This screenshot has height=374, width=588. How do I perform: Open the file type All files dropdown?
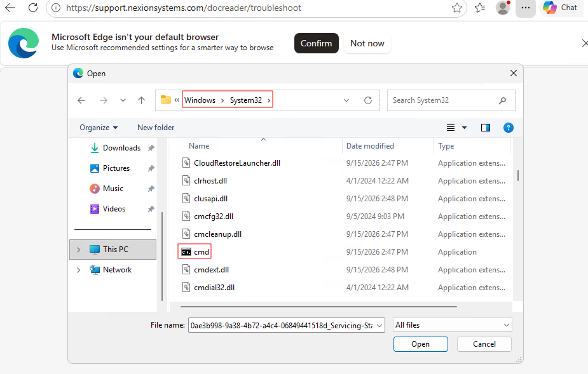pos(452,325)
